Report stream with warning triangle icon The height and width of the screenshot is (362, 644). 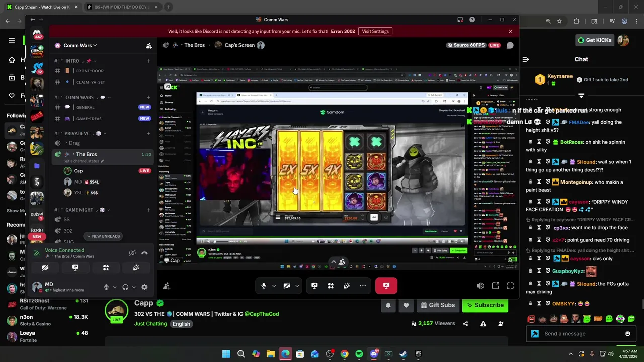coord(483,324)
